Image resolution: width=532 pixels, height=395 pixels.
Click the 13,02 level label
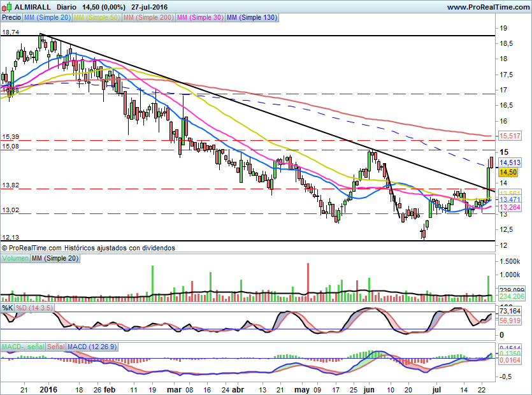[11, 210]
